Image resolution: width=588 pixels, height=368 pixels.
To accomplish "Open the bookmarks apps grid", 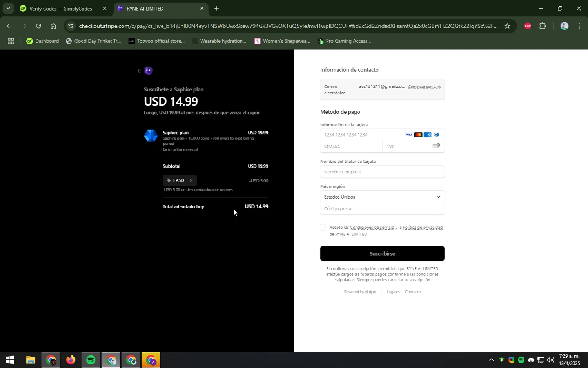I will (x=11, y=41).
